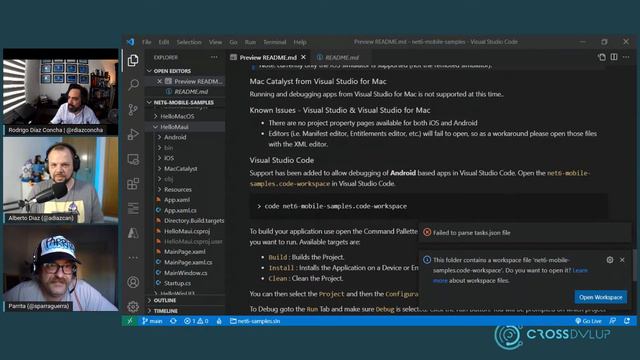The image size is (640, 360).
Task: Expand the obj folder
Action: (x=185, y=179)
